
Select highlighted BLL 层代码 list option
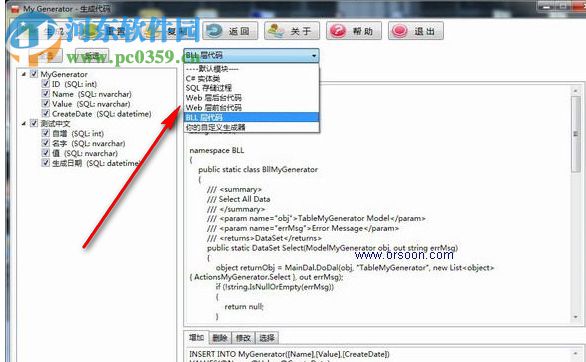click(x=252, y=117)
